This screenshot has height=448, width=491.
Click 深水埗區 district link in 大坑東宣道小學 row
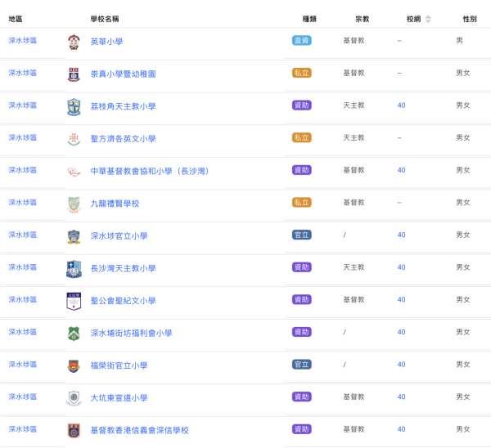tap(23, 396)
